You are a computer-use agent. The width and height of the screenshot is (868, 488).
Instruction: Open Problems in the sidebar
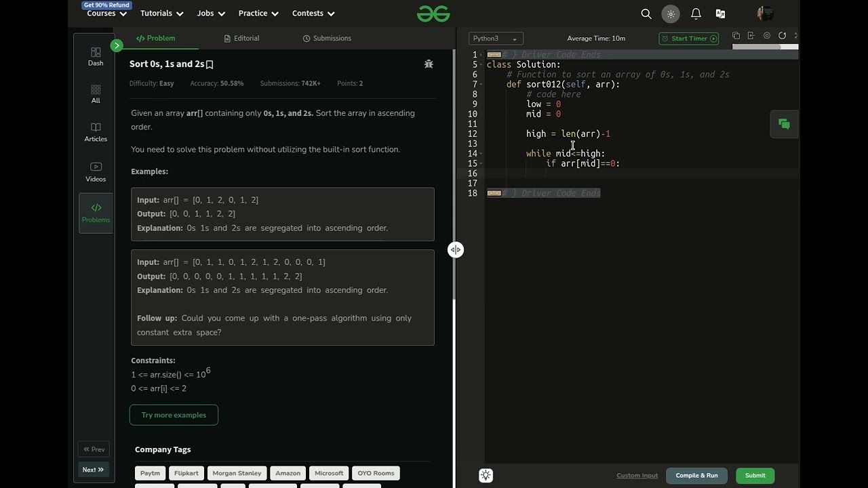pos(96,213)
